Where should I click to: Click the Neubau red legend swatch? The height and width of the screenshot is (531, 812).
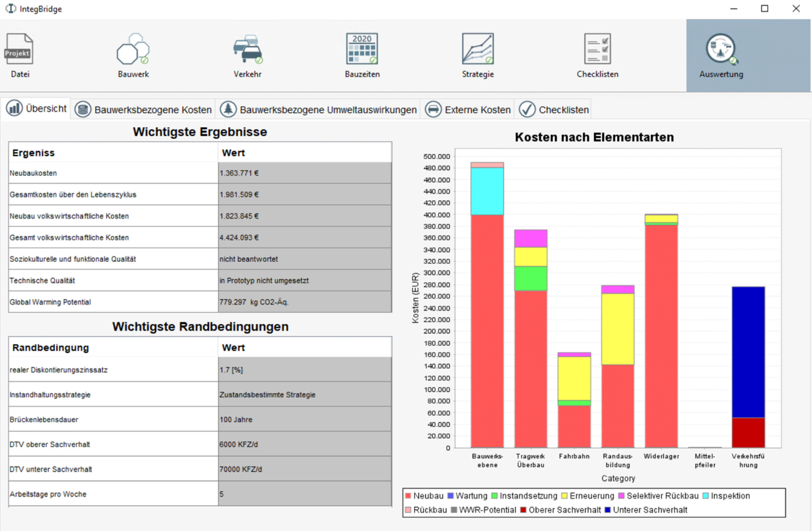tap(408, 495)
